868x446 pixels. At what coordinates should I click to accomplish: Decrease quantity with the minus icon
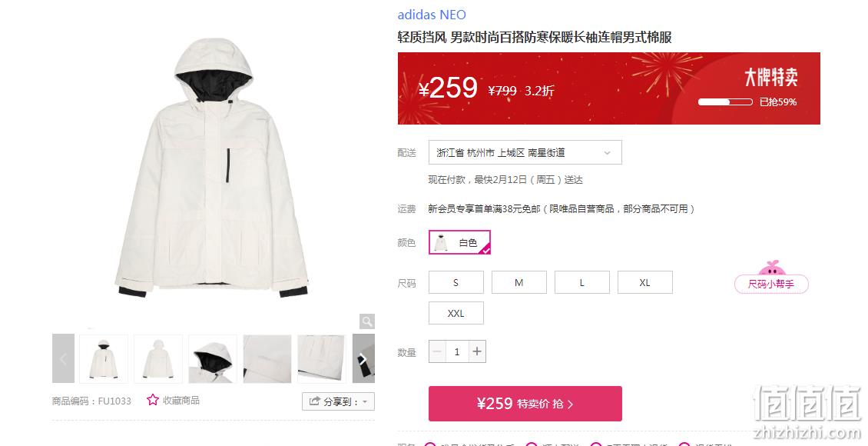click(437, 351)
